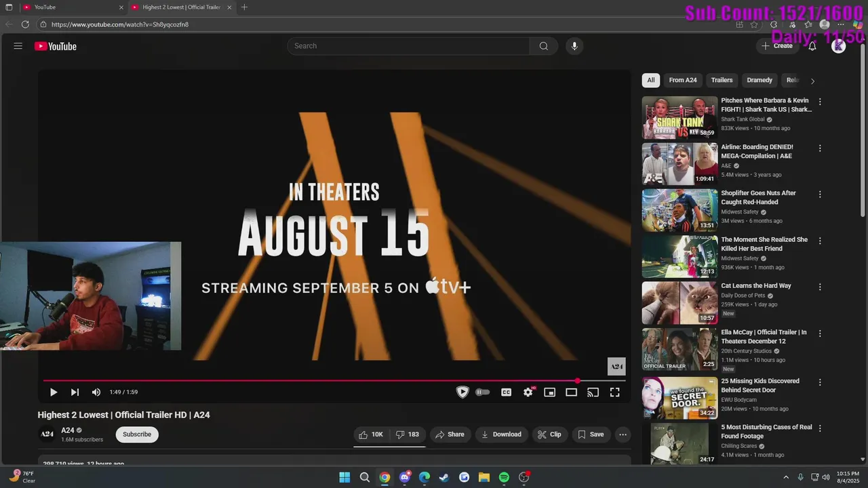Cast video to TV
Viewport: 868px width, 488px height.
point(593,392)
